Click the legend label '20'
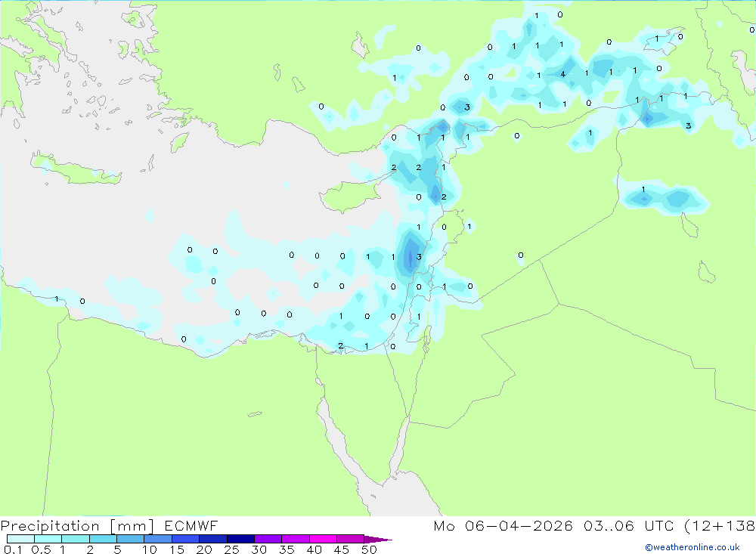The width and height of the screenshot is (756, 554). coord(204,549)
